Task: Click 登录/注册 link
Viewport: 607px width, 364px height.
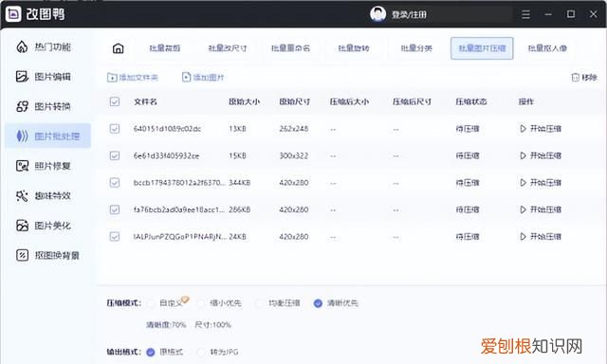Action: click(x=409, y=15)
